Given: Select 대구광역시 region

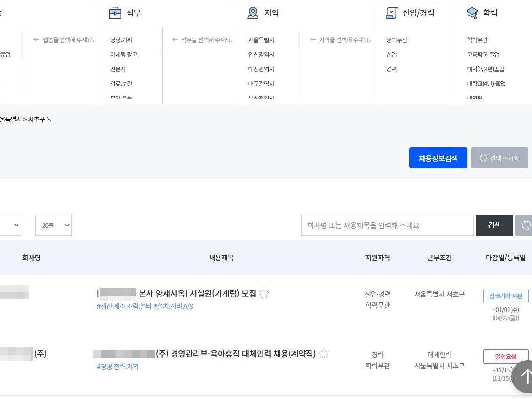Looking at the screenshot, I should (261, 83).
